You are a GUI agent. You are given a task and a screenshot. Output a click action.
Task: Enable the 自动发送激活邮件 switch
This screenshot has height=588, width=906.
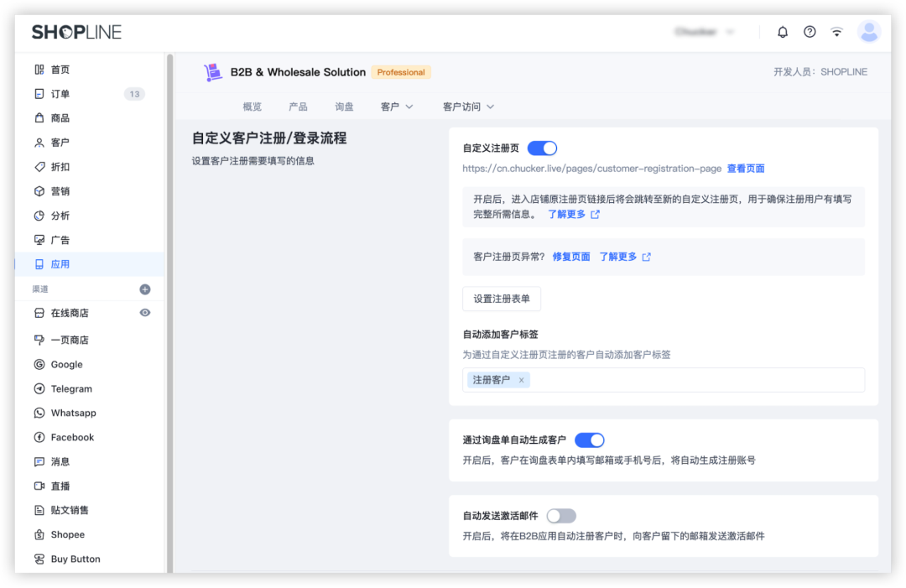tap(561, 515)
